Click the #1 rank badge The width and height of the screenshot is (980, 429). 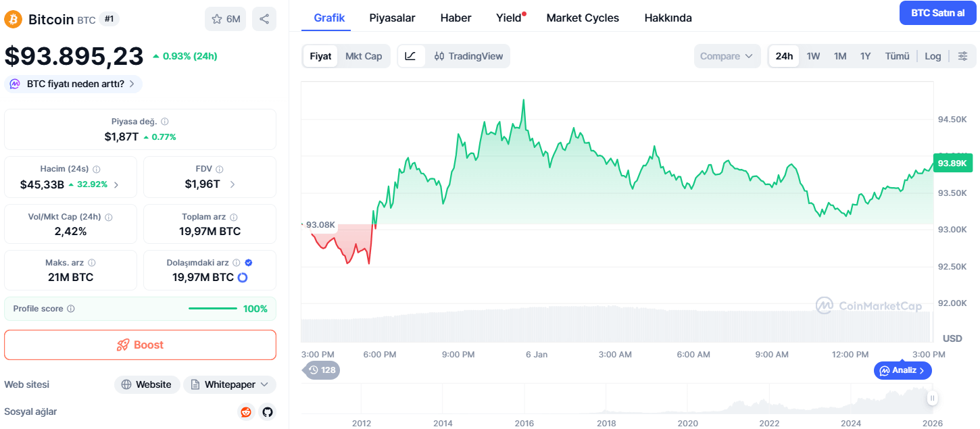tap(109, 19)
